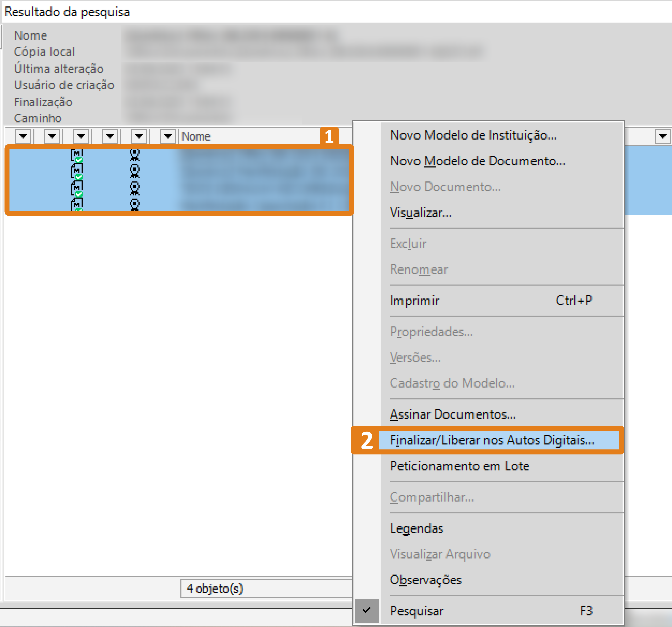Open the dropdown arrow left of Nome header
This screenshot has height=627, width=672.
(x=168, y=136)
